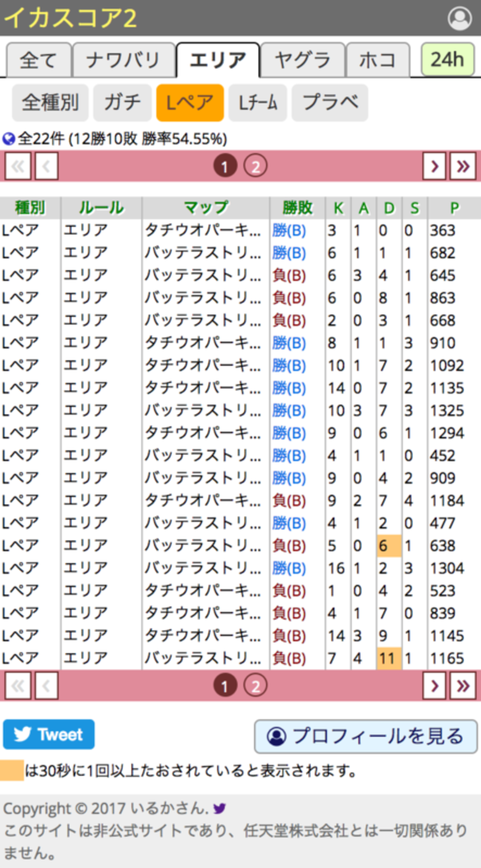Image resolution: width=481 pixels, height=868 pixels.
Task: Click the マップ column header
Action: point(206,208)
